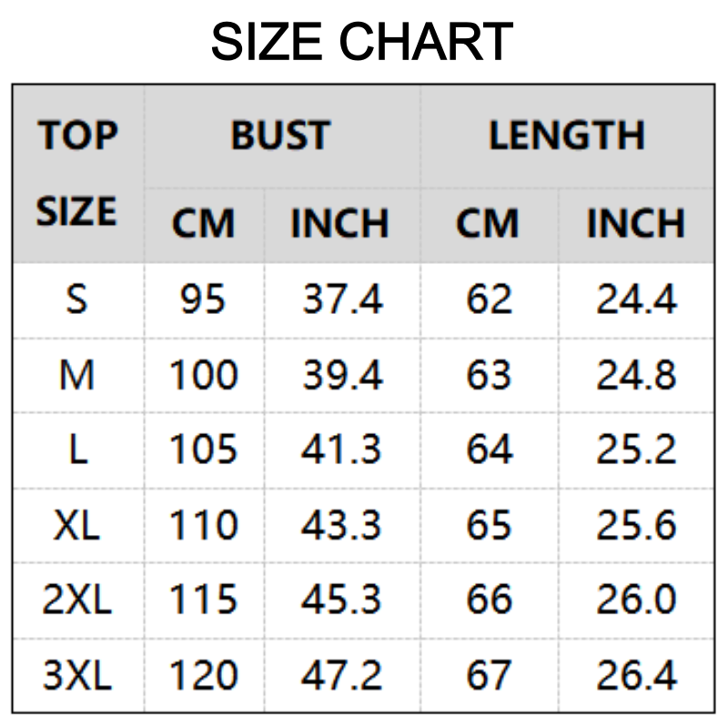This screenshot has height=728, width=728.
Task: Click the XL size row label
Action: (77, 524)
